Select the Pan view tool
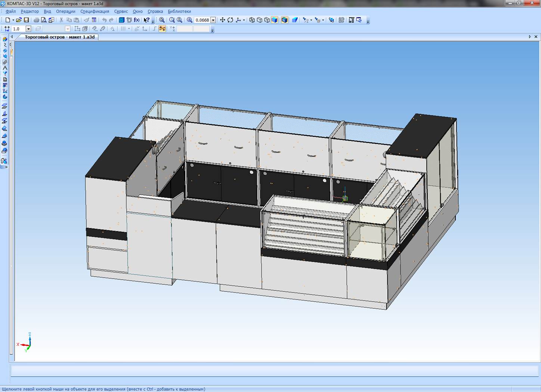 (x=223, y=20)
